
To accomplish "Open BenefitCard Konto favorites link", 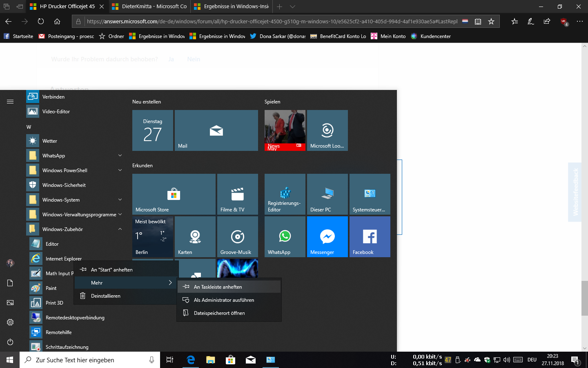I will (x=338, y=36).
